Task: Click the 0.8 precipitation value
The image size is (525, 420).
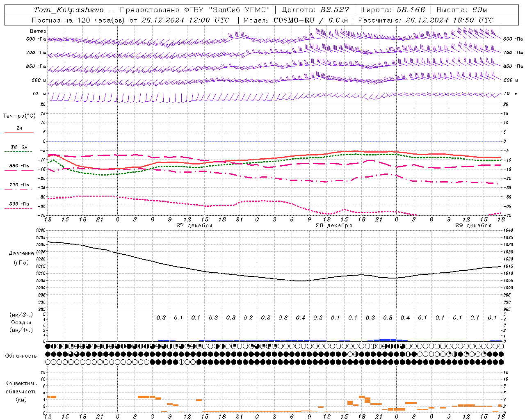Action: click(x=388, y=318)
